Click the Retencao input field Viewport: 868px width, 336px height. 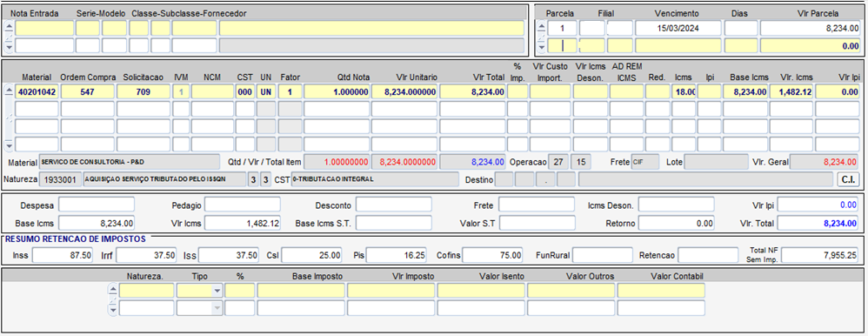click(707, 255)
